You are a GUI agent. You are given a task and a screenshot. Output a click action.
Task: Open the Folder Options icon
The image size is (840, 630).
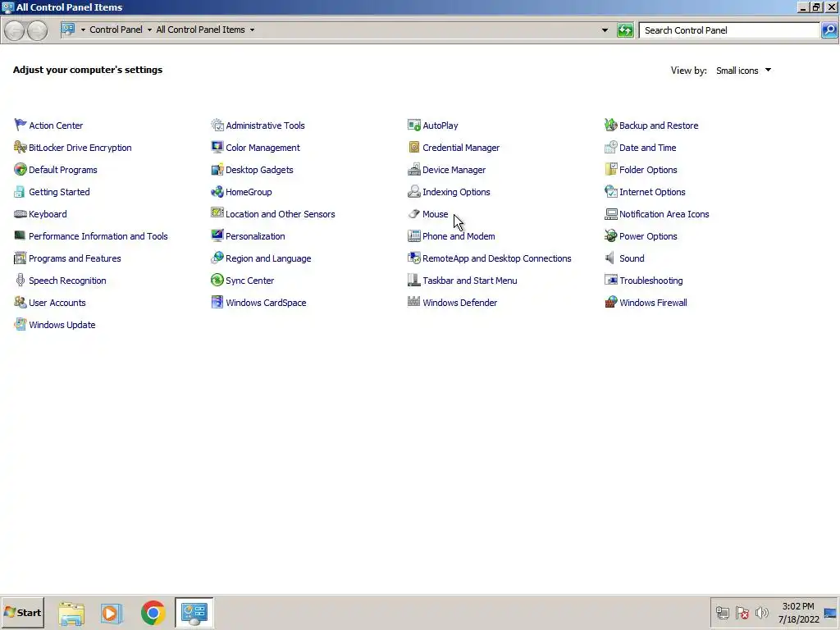pyautogui.click(x=610, y=169)
